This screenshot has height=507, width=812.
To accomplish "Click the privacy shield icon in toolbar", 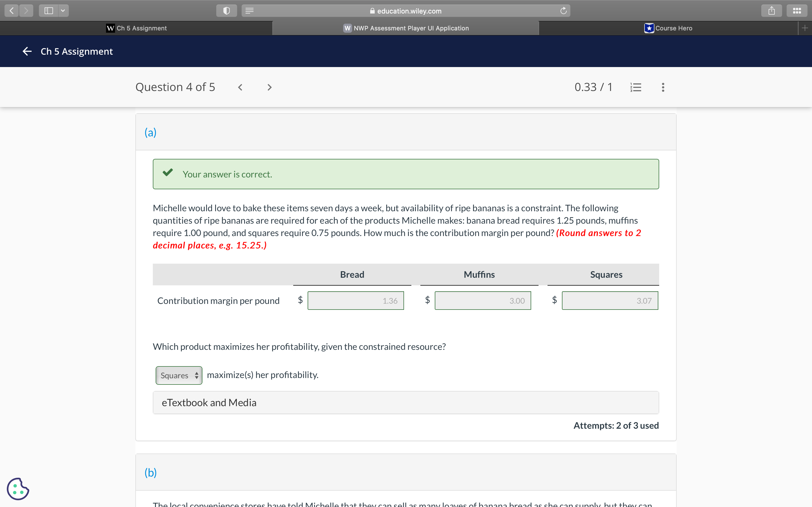I will click(x=226, y=10).
